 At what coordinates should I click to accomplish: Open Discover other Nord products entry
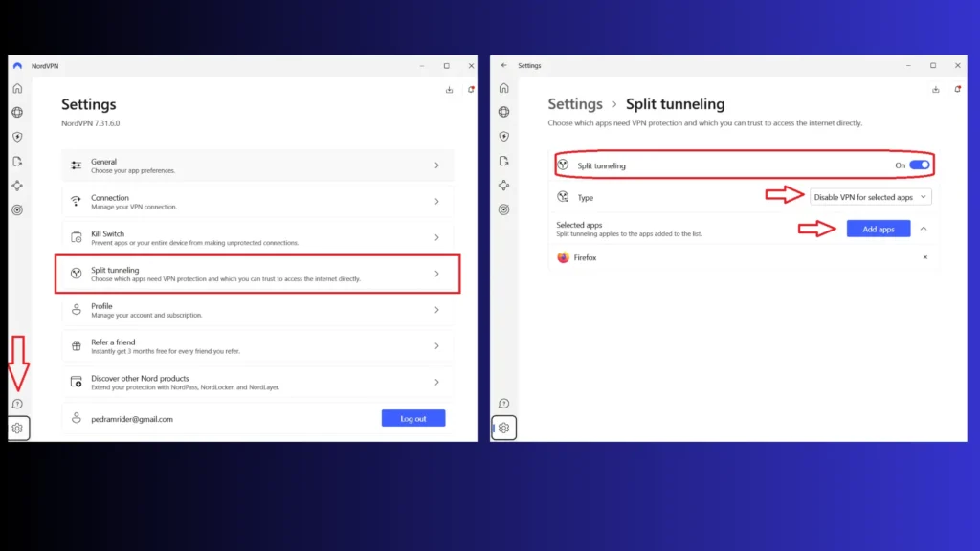coord(257,382)
